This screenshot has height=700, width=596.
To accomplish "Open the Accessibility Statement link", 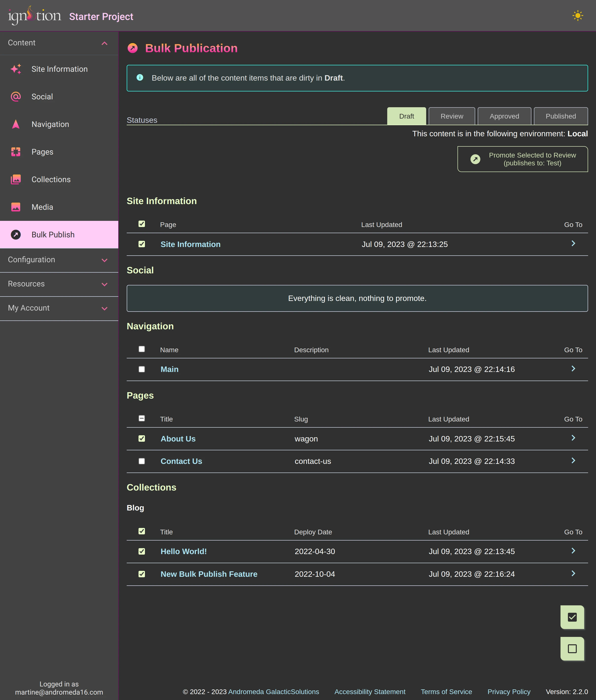I will [x=370, y=692].
